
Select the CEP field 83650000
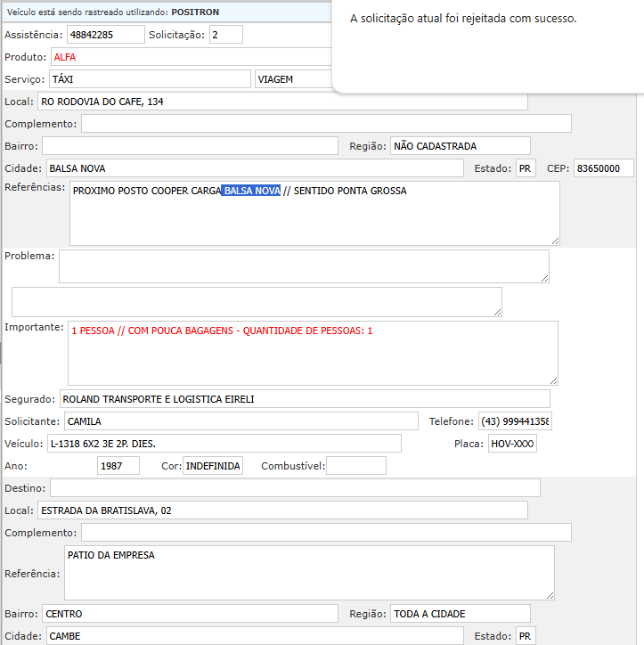tap(603, 168)
